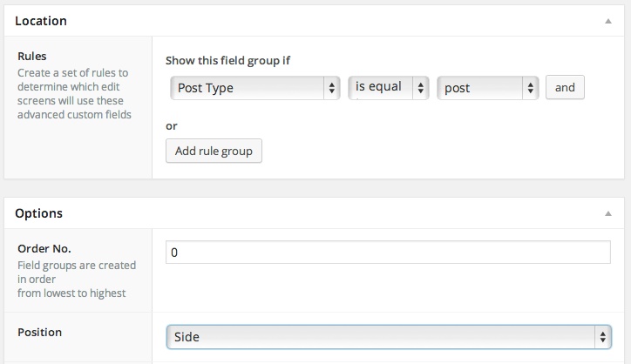Click the 'Show this field group if' text
The image size is (631, 364).
pyautogui.click(x=227, y=60)
